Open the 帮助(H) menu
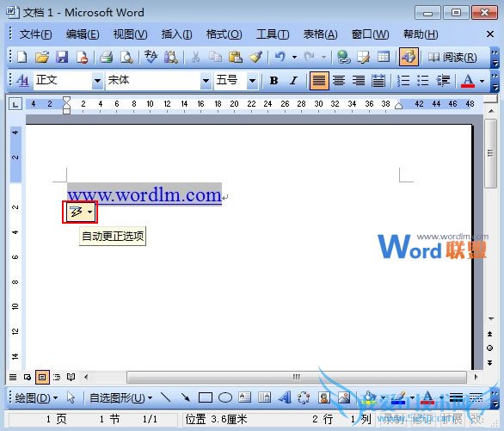This screenshot has height=431, width=504. pos(421,34)
